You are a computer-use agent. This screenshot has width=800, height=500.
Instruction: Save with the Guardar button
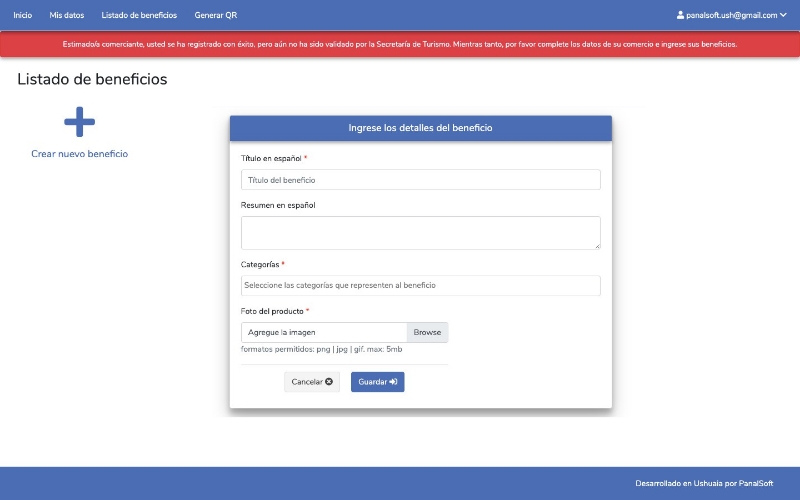(378, 382)
